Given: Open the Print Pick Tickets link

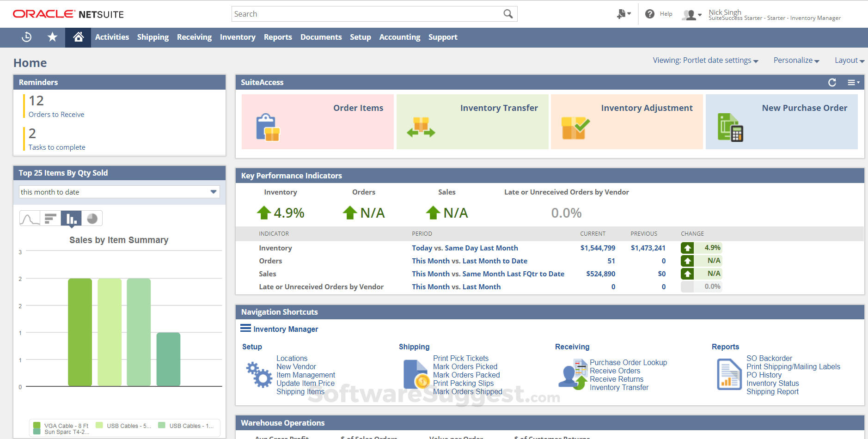Looking at the screenshot, I should (x=461, y=358).
